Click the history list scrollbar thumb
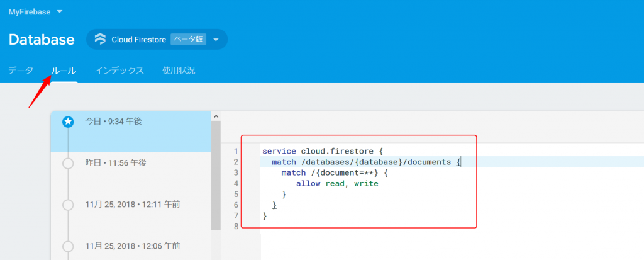Image resolution: width=644 pixels, height=260 pixels. click(x=216, y=176)
